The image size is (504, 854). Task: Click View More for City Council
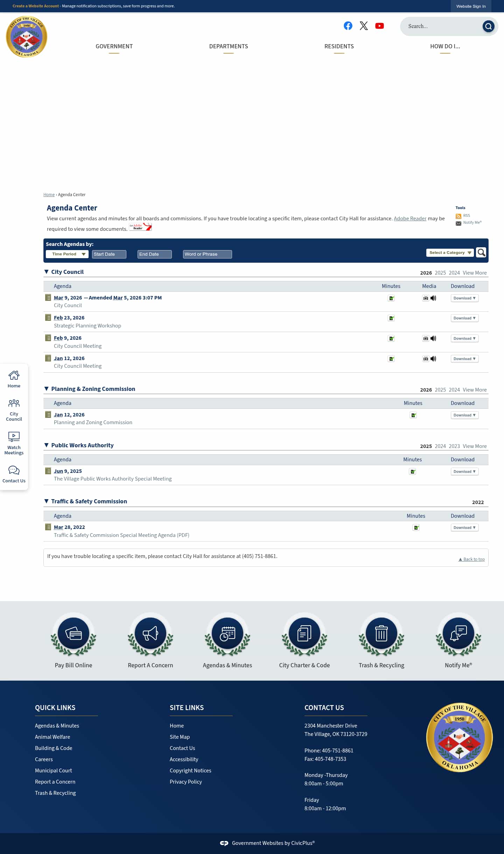(475, 273)
